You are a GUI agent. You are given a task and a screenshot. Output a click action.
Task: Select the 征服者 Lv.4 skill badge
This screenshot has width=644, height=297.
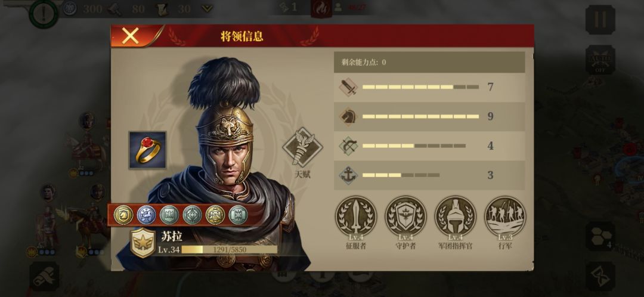[x=356, y=216]
